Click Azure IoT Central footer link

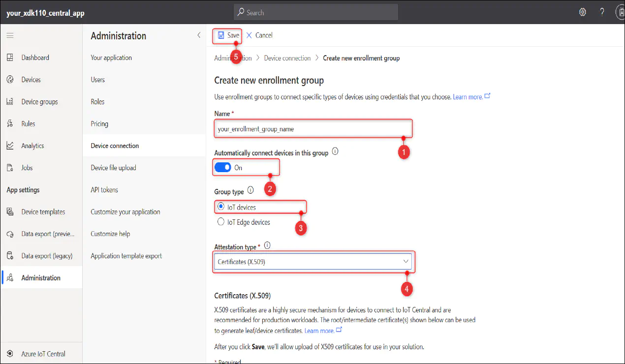[x=43, y=354]
